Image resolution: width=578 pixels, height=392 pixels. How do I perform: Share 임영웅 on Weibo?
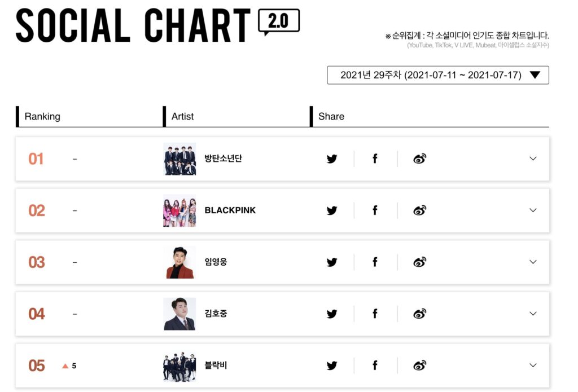(419, 262)
